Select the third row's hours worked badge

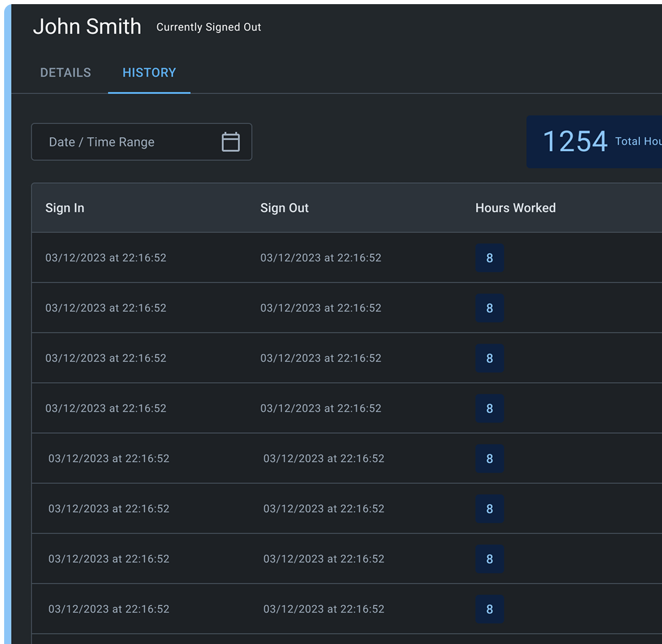point(489,358)
